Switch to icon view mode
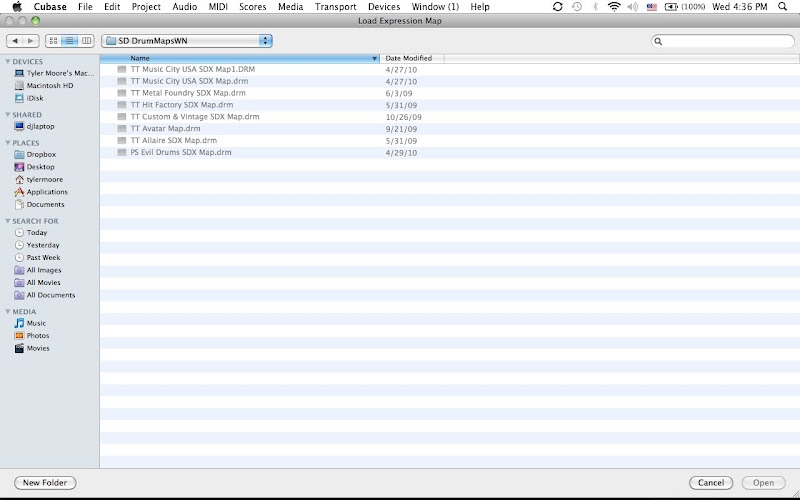Screen dimensions: 800x500 pyautogui.click(x=53, y=41)
